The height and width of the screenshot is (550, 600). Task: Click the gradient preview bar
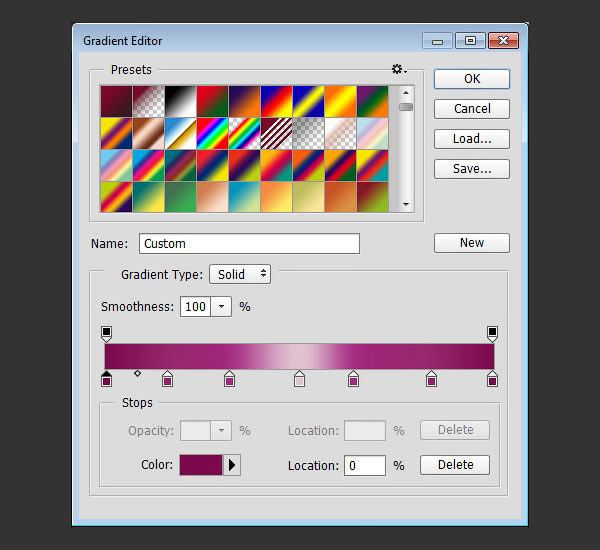click(299, 356)
